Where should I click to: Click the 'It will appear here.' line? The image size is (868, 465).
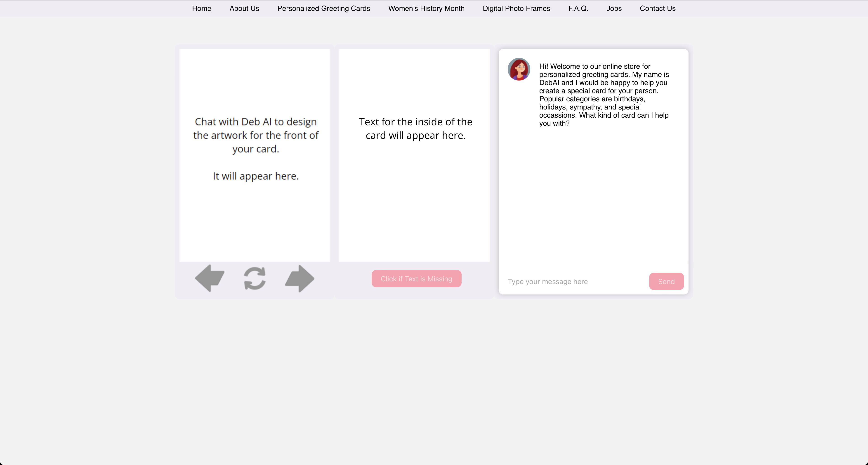255,176
